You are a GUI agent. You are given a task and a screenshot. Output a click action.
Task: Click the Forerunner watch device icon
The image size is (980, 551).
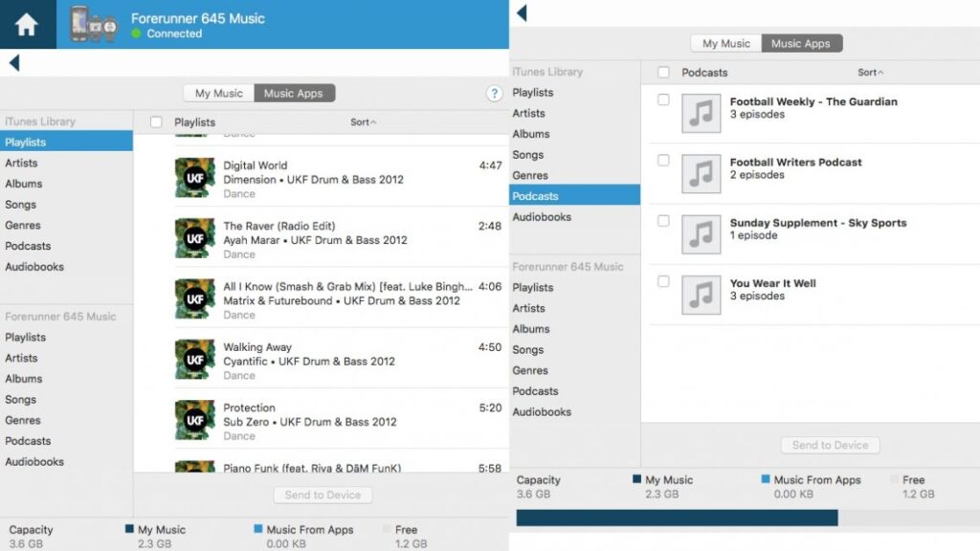(93, 25)
